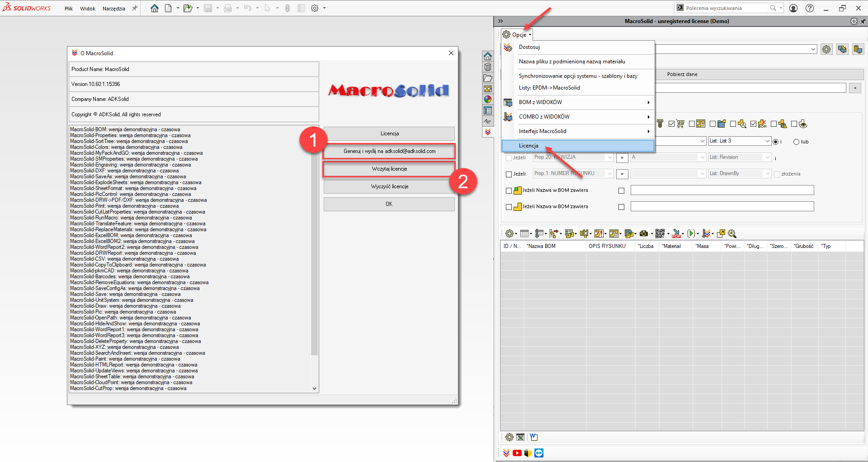This screenshot has height=462, width=868.
Task: Open the 'List: List 3' dropdown
Action: point(767,141)
